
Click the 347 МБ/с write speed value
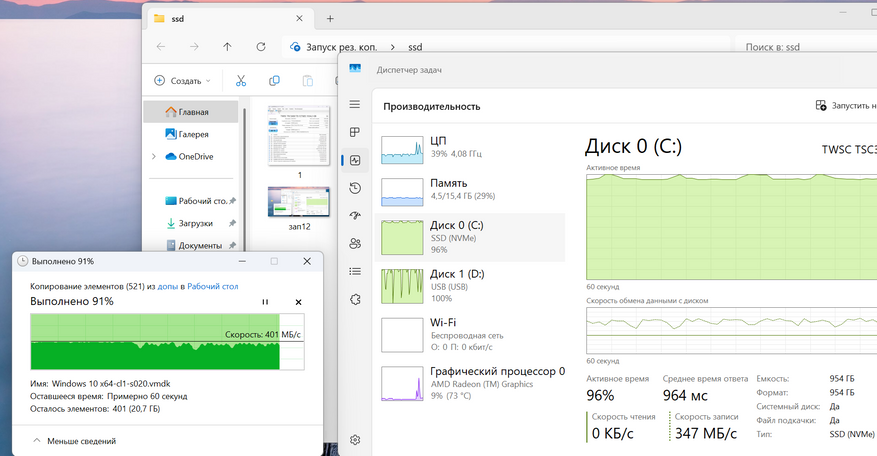coord(706,434)
